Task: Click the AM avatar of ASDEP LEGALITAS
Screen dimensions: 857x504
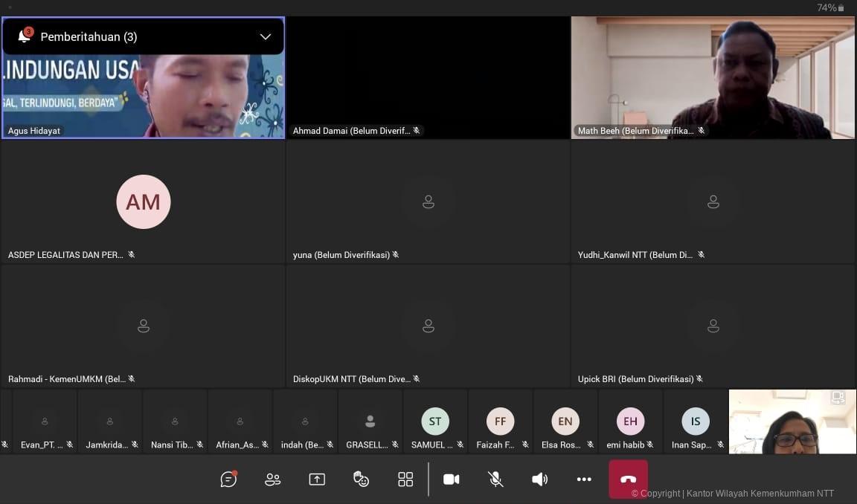Action: coord(144,201)
